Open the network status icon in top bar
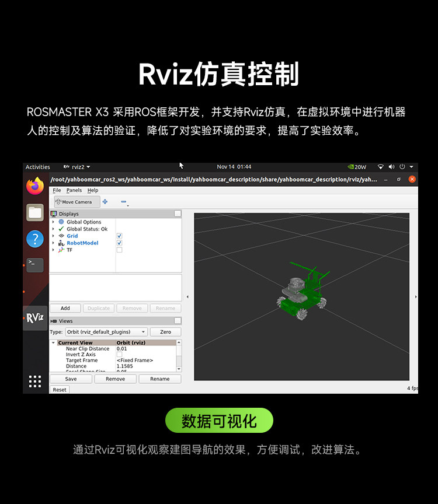438x504 pixels. click(380, 167)
